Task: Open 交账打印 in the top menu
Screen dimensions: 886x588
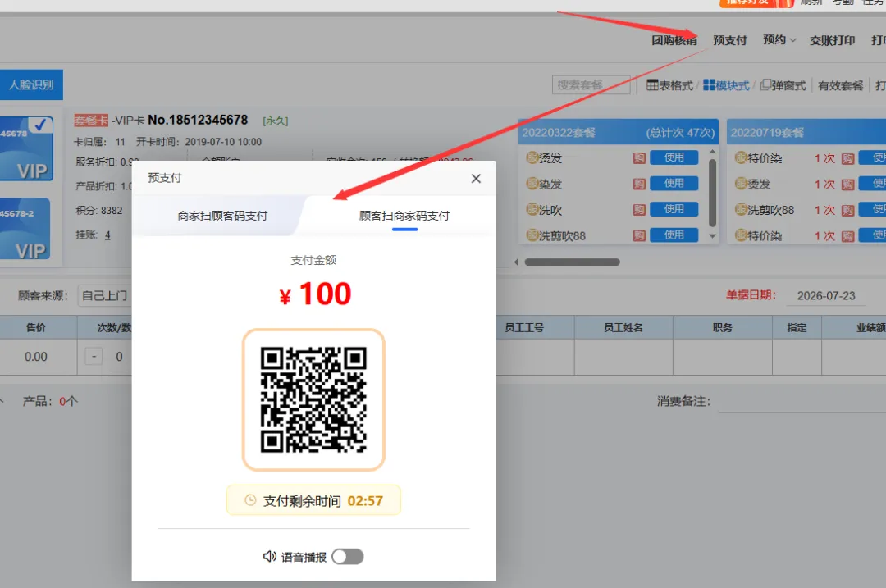Action: [x=832, y=40]
